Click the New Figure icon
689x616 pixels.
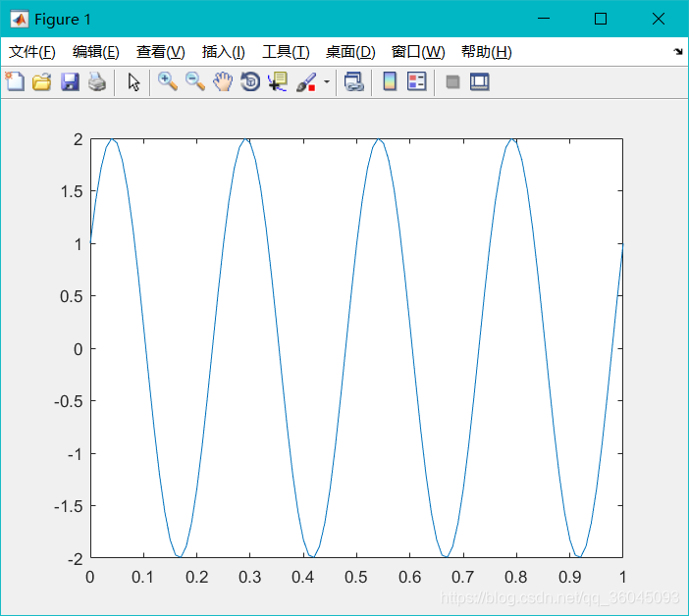[15, 82]
